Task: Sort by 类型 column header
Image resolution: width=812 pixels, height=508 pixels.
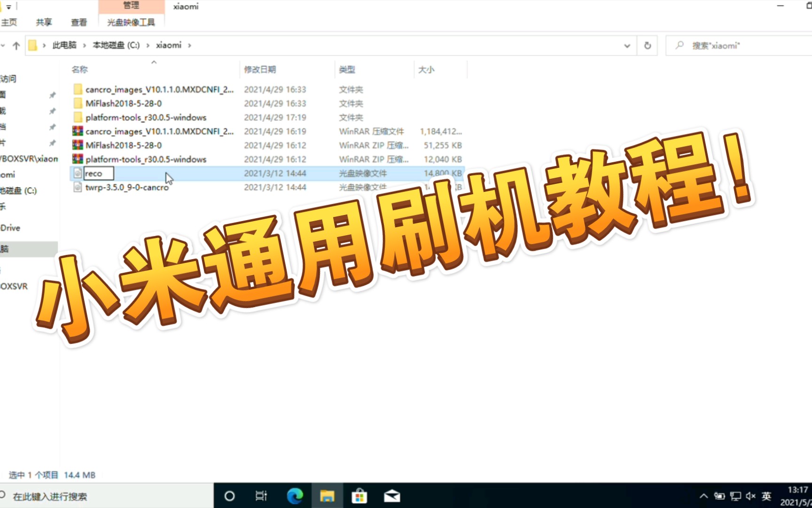Action: tap(347, 70)
